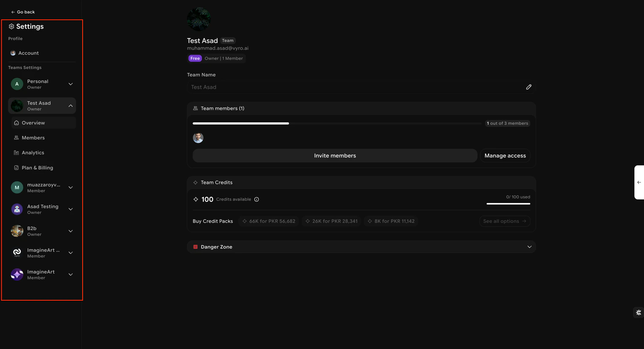Select the 26K for PKR 28,341 pack

[x=331, y=221]
